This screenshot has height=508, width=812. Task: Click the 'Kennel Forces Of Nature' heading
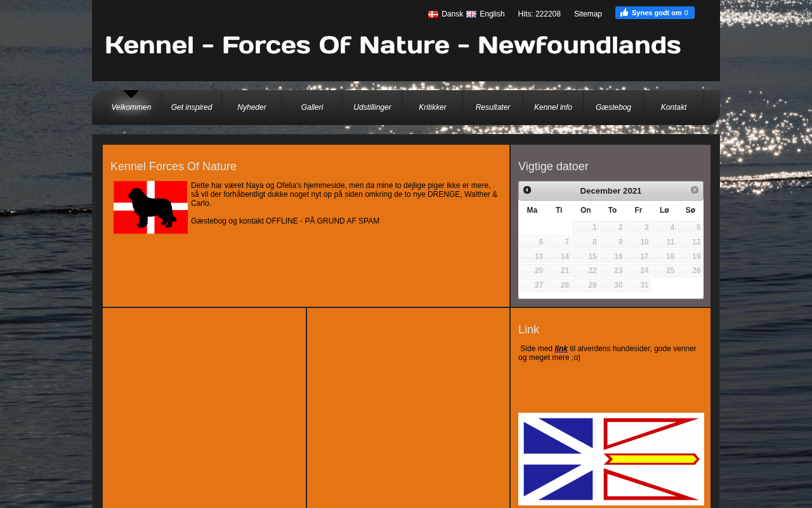pyautogui.click(x=173, y=166)
